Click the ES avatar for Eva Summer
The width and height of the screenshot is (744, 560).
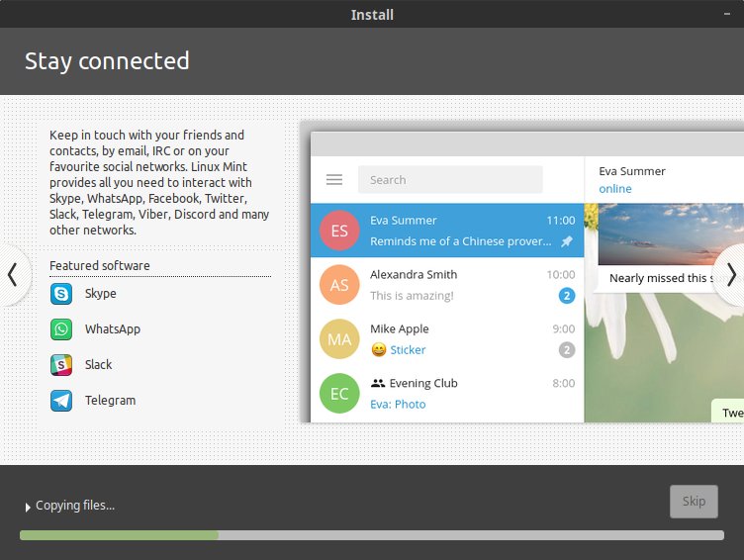point(339,231)
